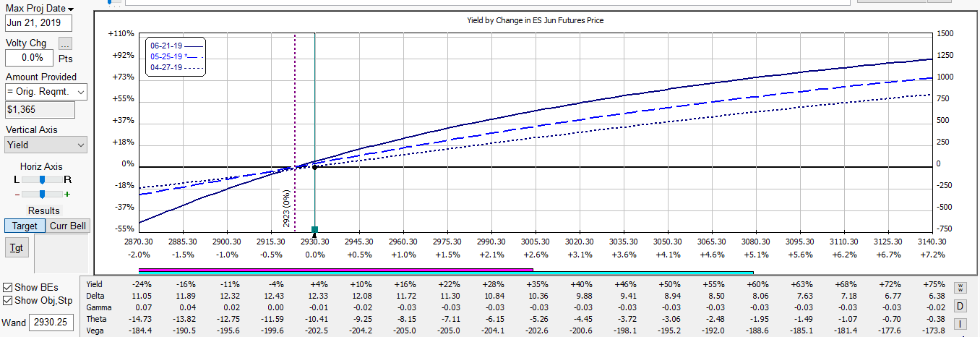This screenshot has height=337, width=980.
Task: Click the $1,365 amount field
Action: 39,110
